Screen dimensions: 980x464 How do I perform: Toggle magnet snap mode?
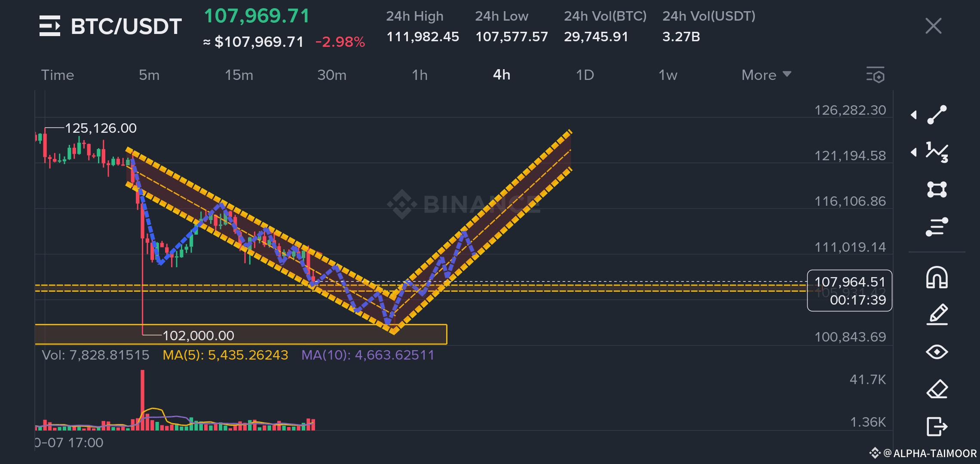pyautogui.click(x=937, y=278)
